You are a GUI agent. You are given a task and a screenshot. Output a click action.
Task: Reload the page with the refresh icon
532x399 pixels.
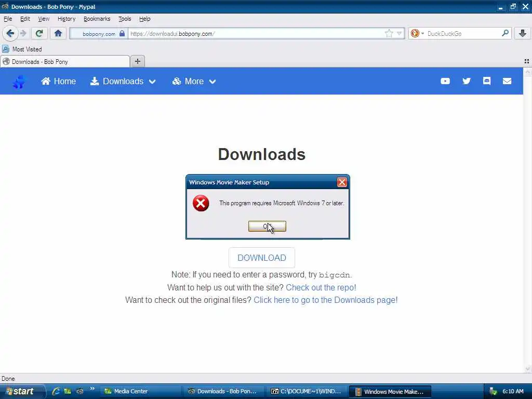pyautogui.click(x=39, y=33)
